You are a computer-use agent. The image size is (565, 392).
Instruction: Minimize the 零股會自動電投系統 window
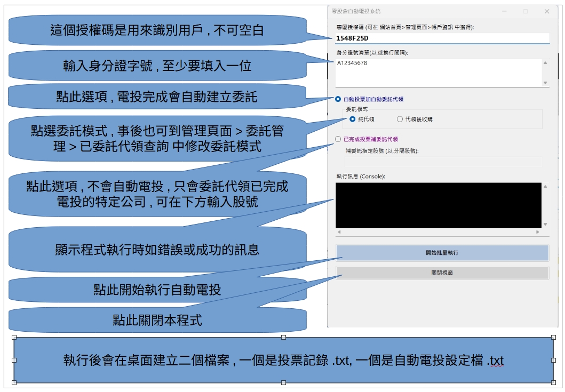pyautogui.click(x=504, y=11)
